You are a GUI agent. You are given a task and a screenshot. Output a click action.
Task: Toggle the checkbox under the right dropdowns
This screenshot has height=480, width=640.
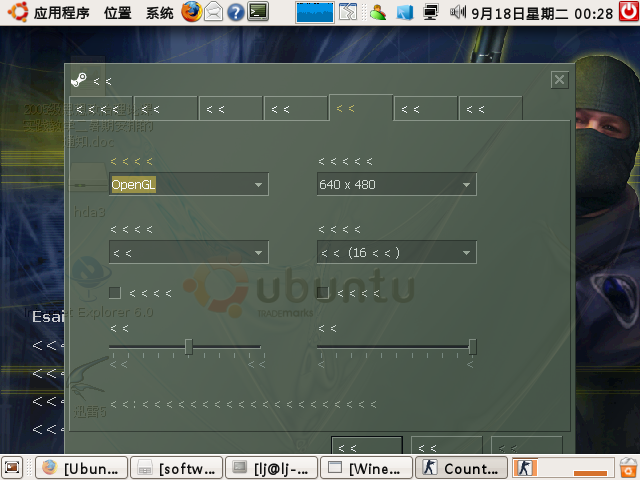point(323,293)
